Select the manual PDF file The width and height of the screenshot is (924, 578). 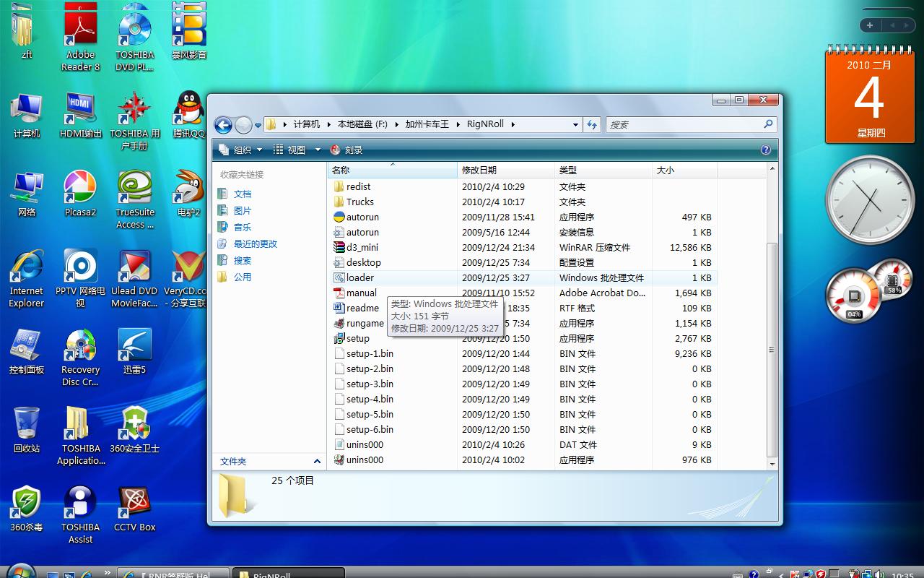[x=361, y=293]
